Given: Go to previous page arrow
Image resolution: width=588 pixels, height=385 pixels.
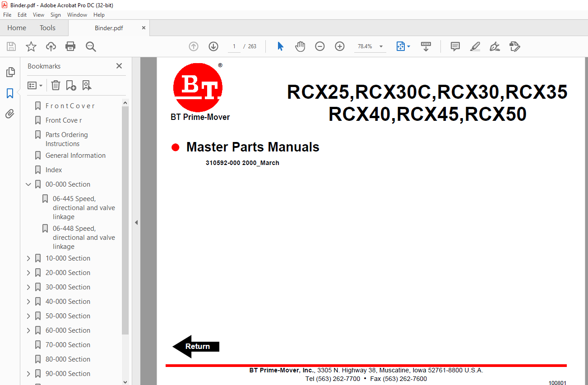Looking at the screenshot, I should click(194, 46).
